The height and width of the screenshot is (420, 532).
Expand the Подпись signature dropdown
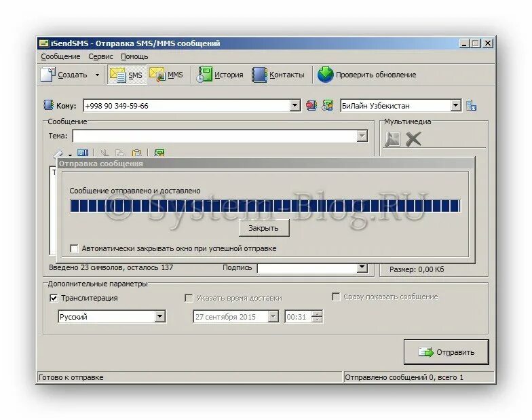tap(362, 268)
